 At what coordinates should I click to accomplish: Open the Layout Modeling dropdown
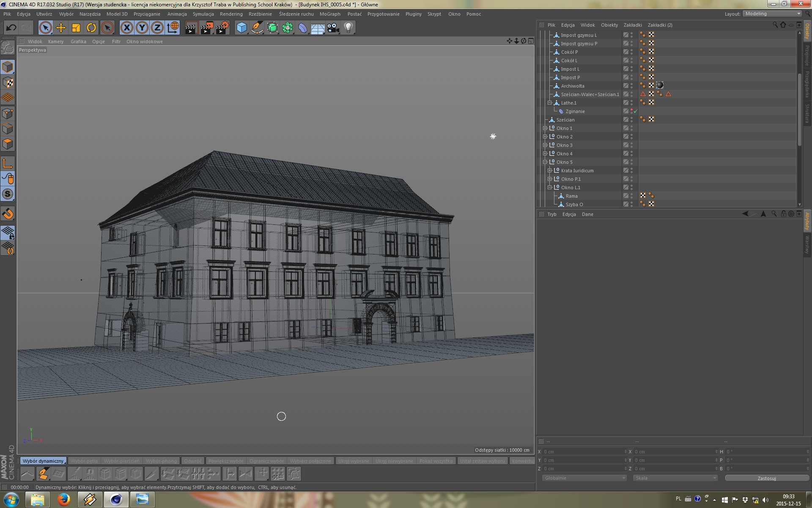pyautogui.click(x=772, y=14)
